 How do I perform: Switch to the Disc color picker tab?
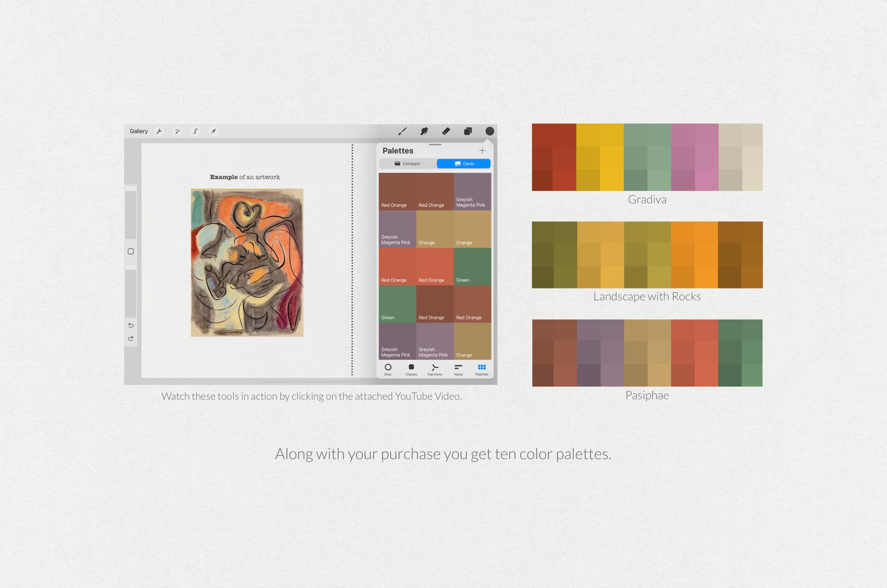pyautogui.click(x=388, y=369)
